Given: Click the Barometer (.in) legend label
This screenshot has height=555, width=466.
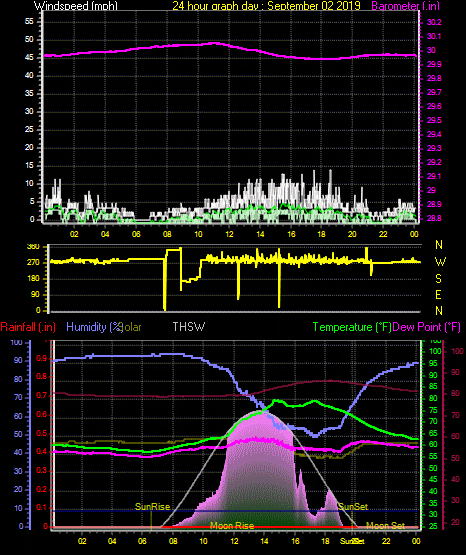Looking at the screenshot, I should (406, 6).
